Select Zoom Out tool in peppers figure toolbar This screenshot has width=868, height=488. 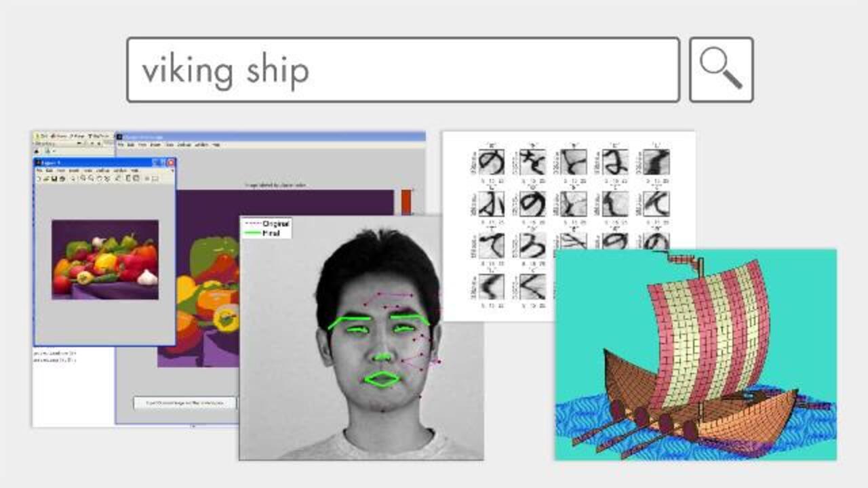click(91, 178)
